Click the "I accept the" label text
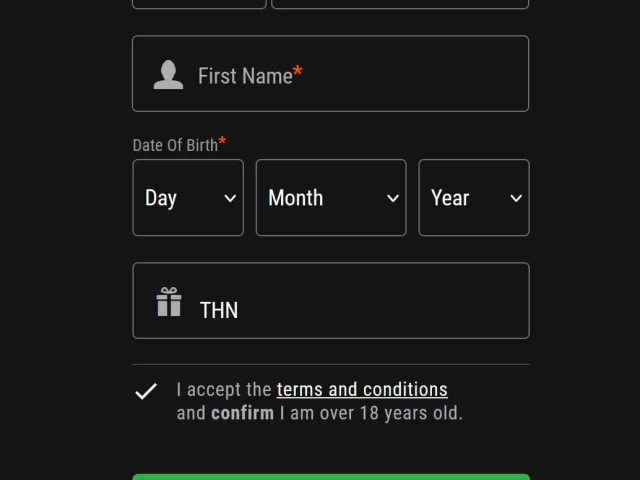Image resolution: width=640 pixels, height=480 pixels. 224,389
